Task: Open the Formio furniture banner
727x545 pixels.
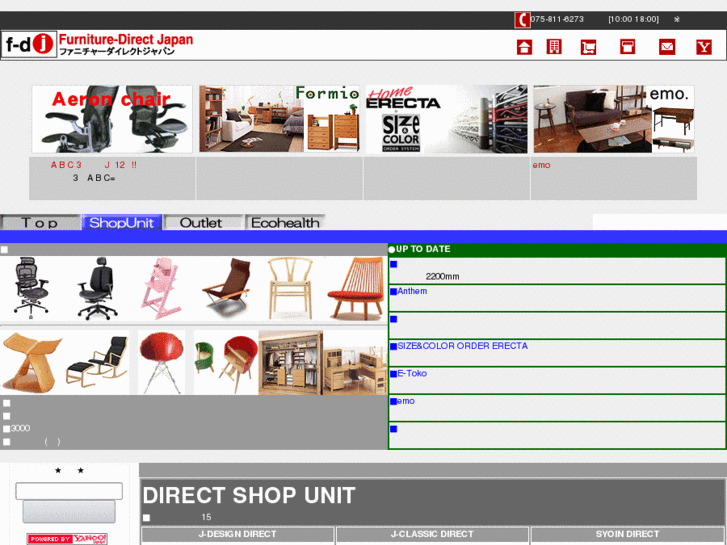Action: coord(280,119)
